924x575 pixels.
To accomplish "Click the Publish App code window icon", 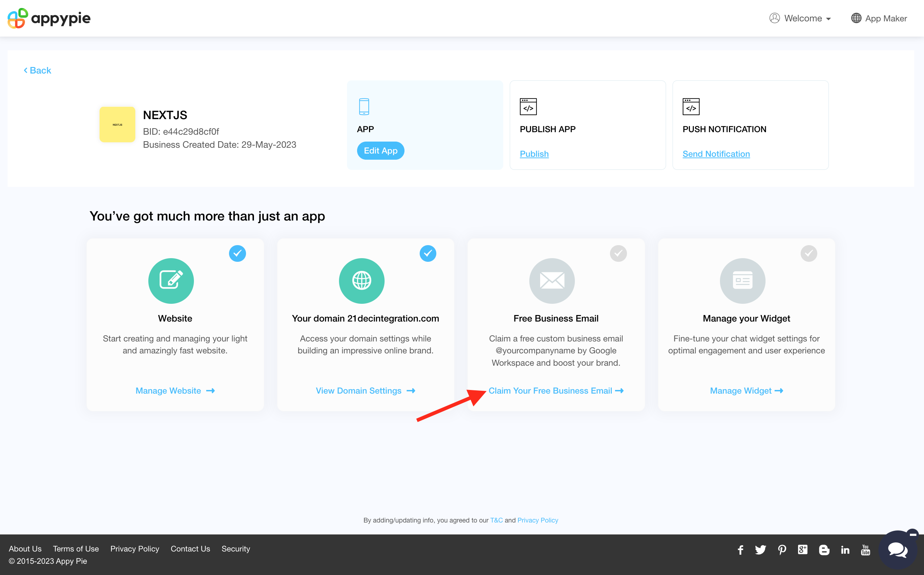I will [x=528, y=106].
